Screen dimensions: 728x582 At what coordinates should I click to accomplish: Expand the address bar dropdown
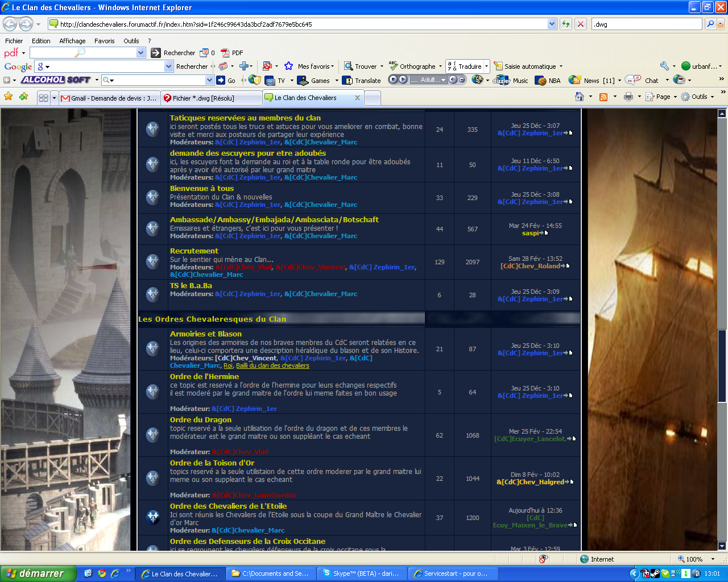click(x=552, y=24)
